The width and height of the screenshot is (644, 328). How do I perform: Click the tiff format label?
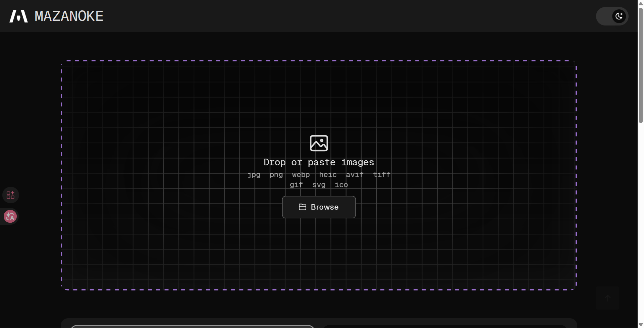[382, 175]
